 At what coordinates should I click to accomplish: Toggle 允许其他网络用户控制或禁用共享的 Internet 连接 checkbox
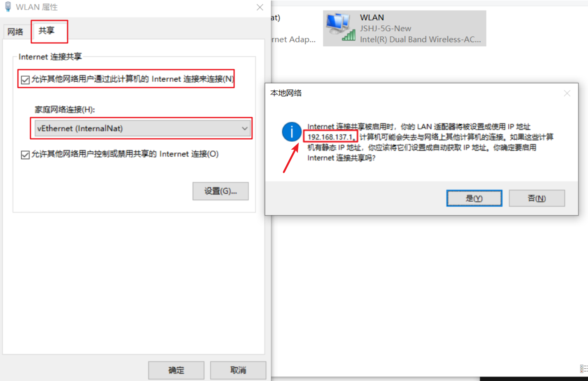pyautogui.click(x=25, y=155)
